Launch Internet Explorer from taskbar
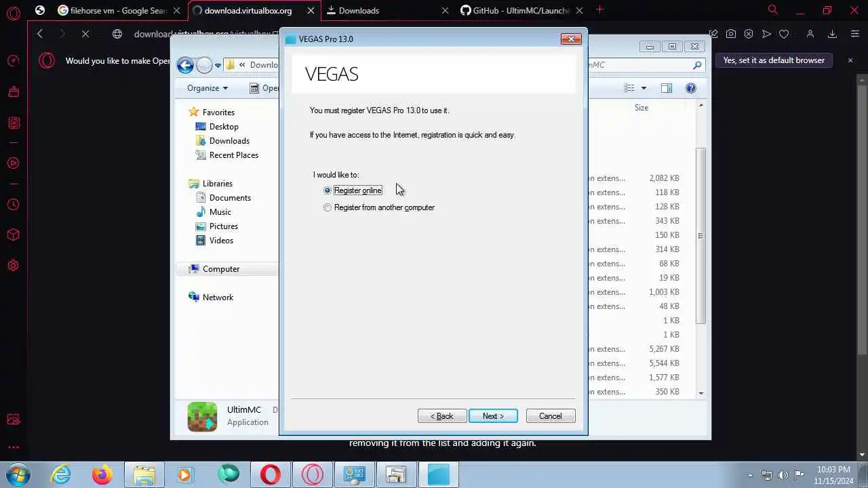This screenshot has height=488, width=868. [x=61, y=474]
